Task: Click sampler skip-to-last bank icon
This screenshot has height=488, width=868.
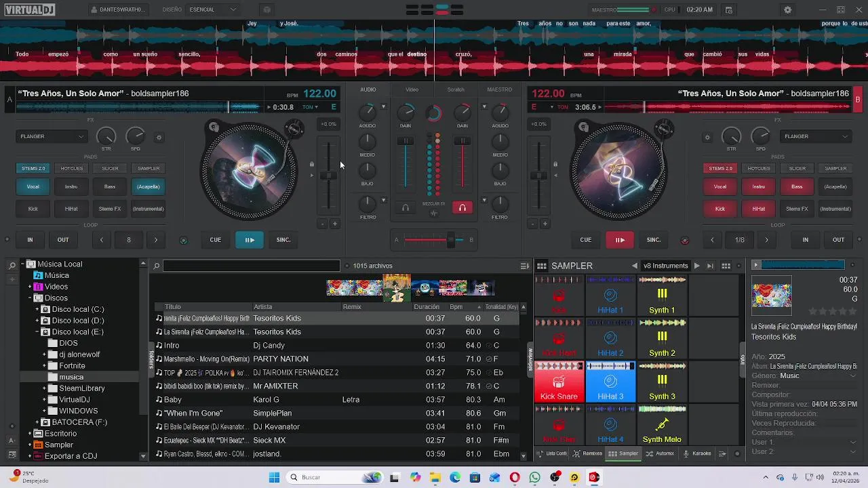Action: point(710,266)
